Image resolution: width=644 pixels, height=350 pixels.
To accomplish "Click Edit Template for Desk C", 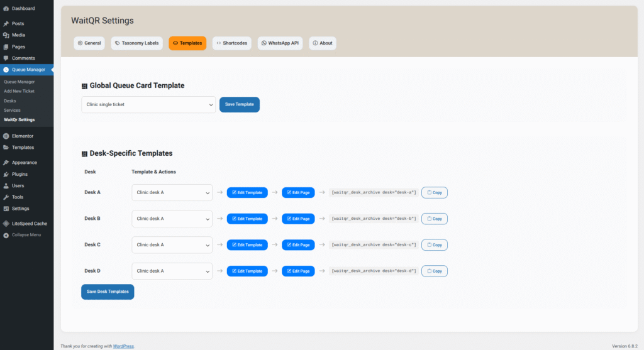I will pyautogui.click(x=247, y=245).
